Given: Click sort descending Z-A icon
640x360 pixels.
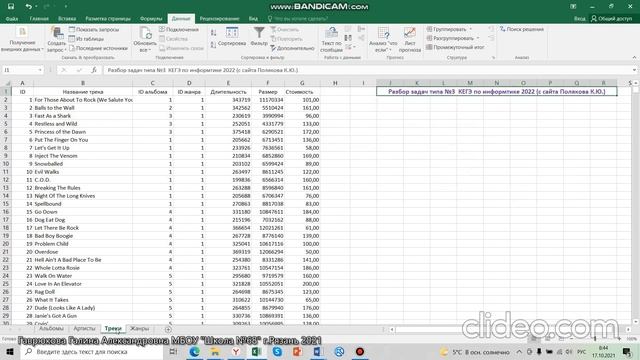Looking at the screenshot, I should tap(213, 45).
